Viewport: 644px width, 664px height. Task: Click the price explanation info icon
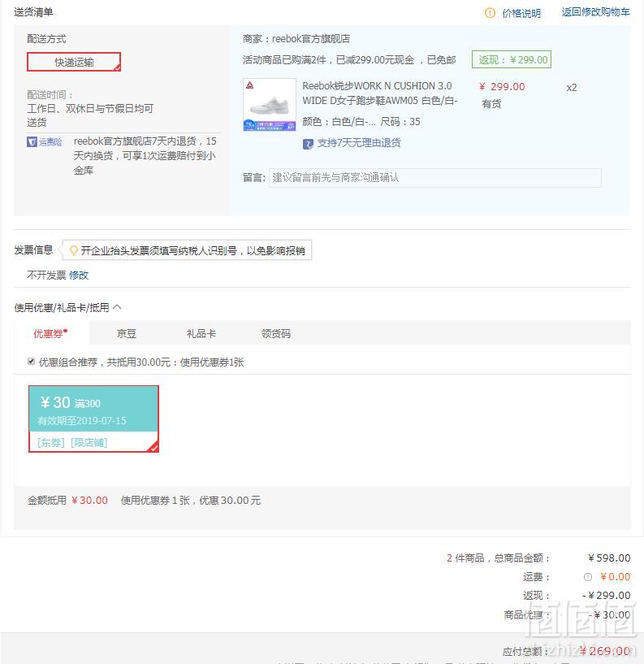[x=490, y=13]
